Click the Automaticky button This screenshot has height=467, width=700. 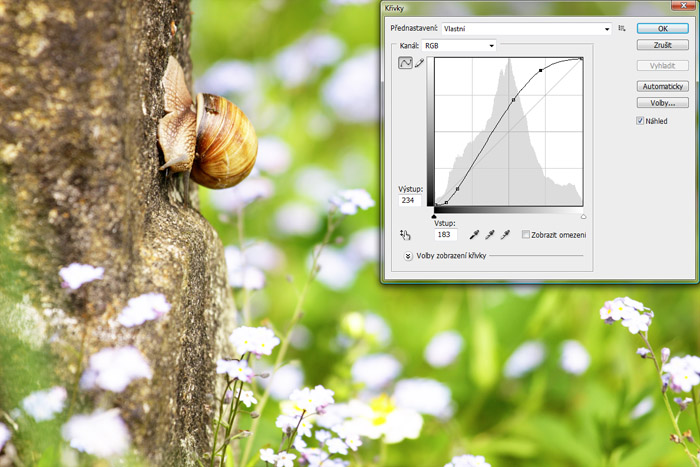click(x=662, y=87)
